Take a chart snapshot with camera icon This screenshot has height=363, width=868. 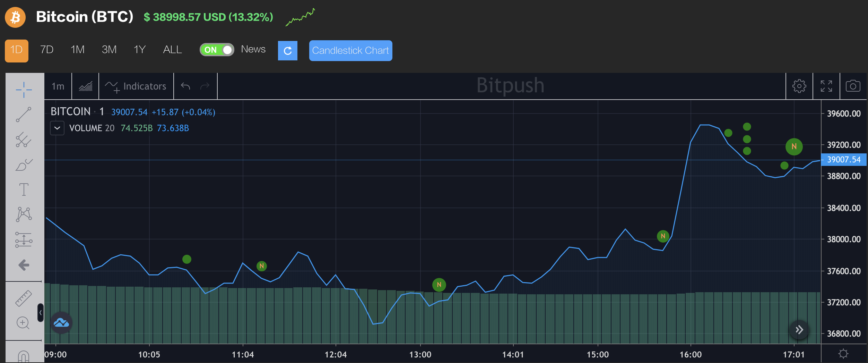(x=853, y=86)
